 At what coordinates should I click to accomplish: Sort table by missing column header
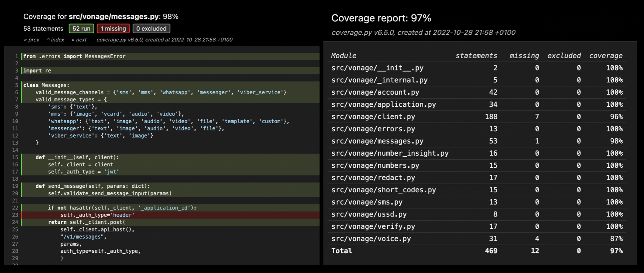[524, 55]
